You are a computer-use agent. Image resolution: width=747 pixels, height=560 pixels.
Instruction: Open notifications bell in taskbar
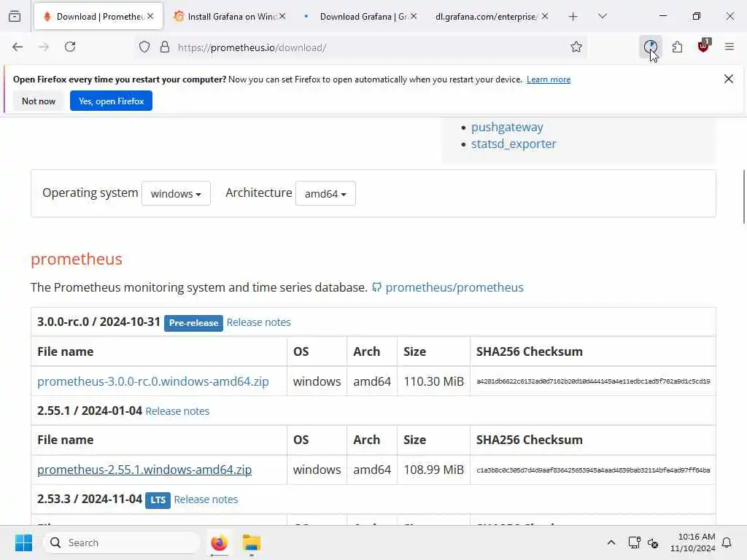[x=727, y=542]
